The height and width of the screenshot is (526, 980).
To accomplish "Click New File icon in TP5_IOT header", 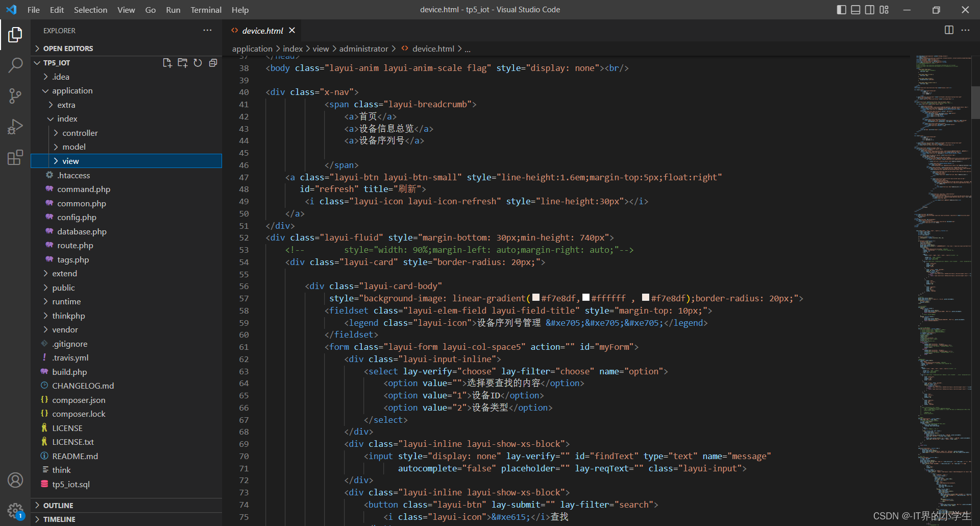I will [167, 63].
